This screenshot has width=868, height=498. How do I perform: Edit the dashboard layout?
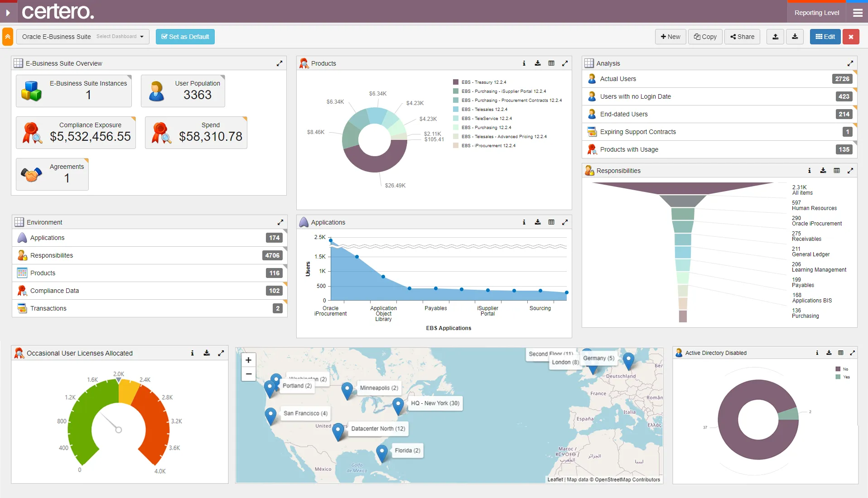[x=825, y=37]
